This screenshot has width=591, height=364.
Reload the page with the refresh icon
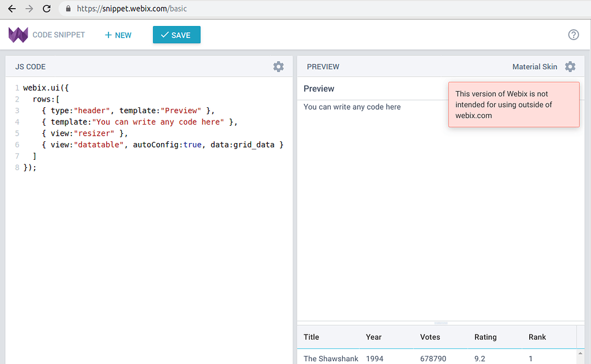[47, 9]
